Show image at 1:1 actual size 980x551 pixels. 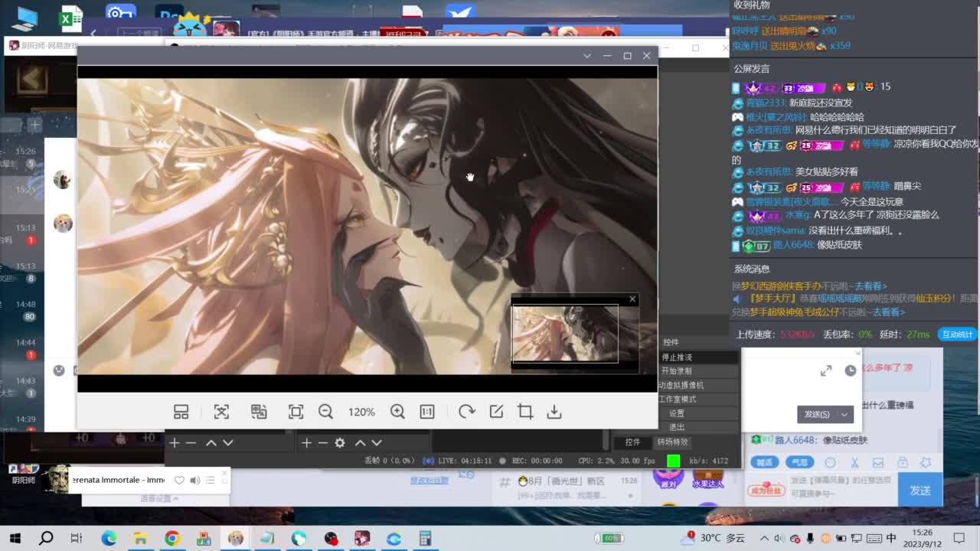pos(427,412)
